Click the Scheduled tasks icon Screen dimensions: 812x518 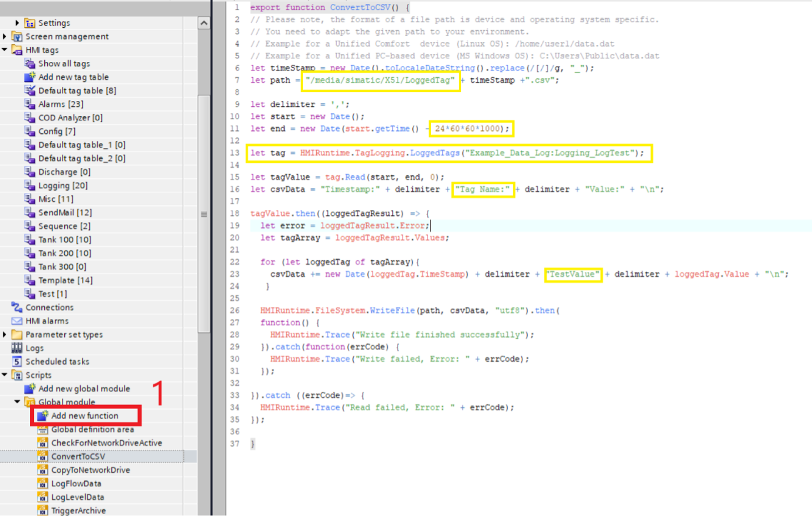point(17,361)
